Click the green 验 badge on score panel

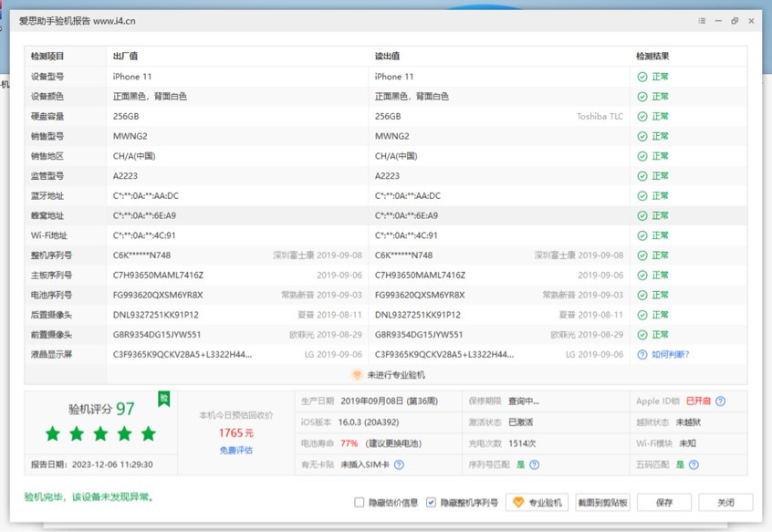(164, 399)
